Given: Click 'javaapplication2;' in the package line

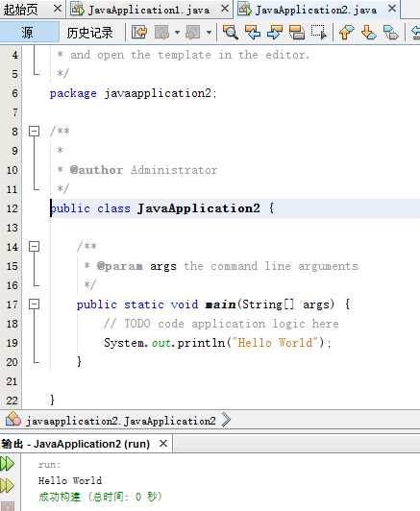Looking at the screenshot, I should [x=161, y=93].
